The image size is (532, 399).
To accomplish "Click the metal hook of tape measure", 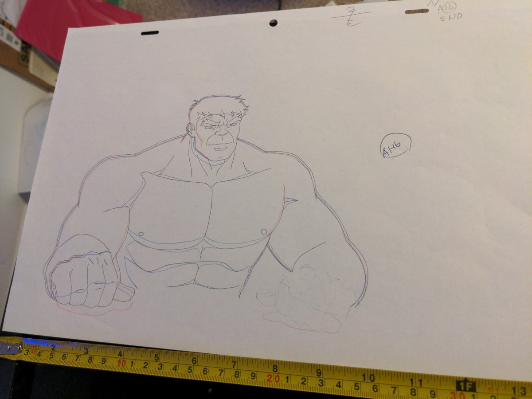I will point(11,348).
